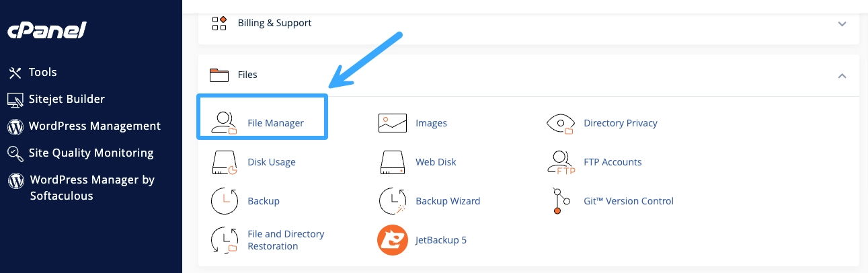
Task: Collapse the Files section chevron
Action: [842, 75]
